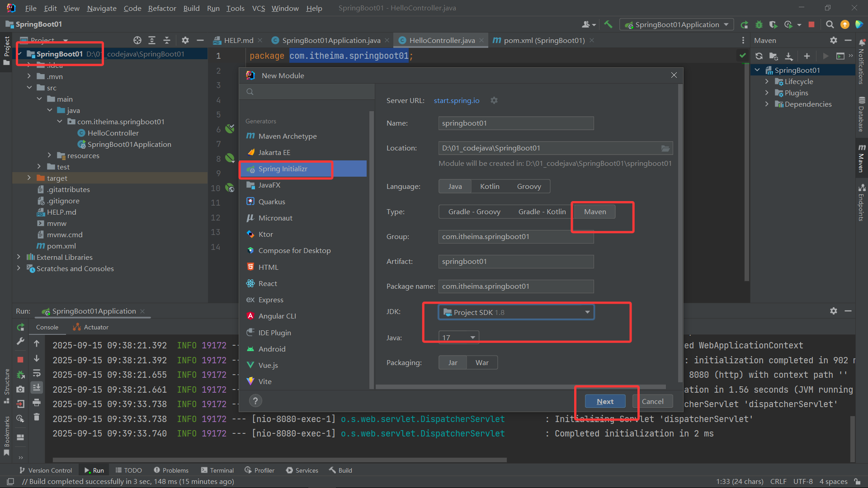The height and width of the screenshot is (488, 868).
Task: Open the Refactor menu
Action: coord(162,8)
